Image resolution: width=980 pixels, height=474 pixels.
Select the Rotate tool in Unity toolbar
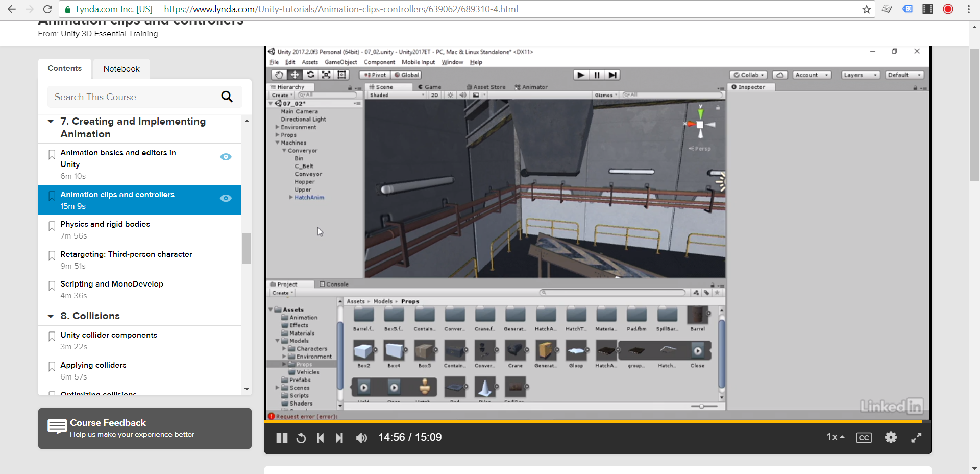click(310, 75)
